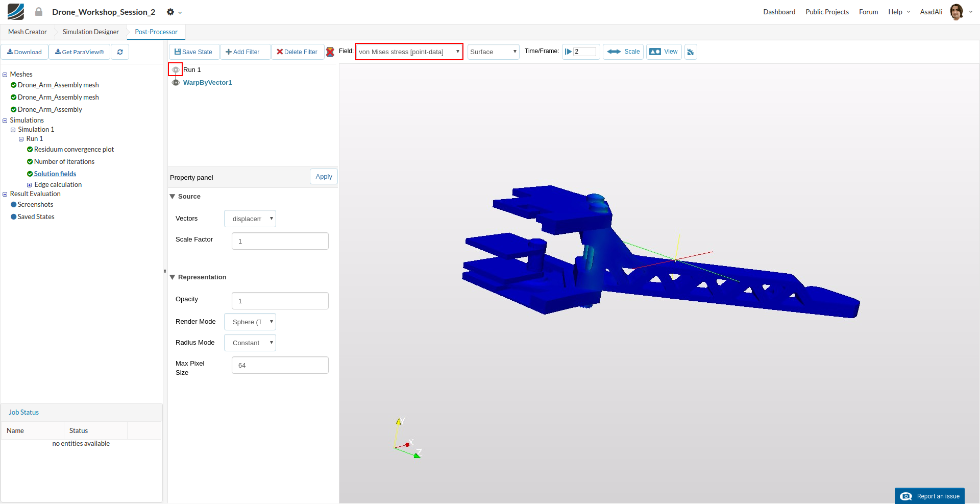Collapse the Simulation 1 tree node
Screen dimensions: 980x504
pyautogui.click(x=13, y=130)
